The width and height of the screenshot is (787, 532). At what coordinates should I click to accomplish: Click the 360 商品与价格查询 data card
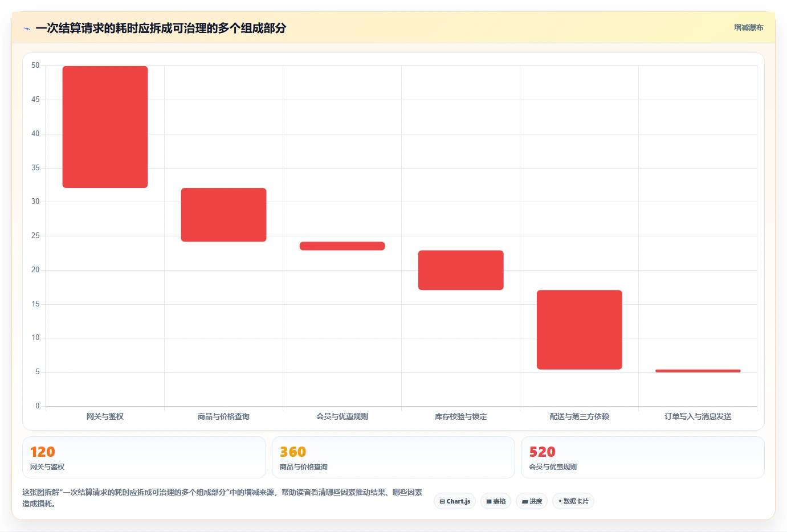point(393,457)
